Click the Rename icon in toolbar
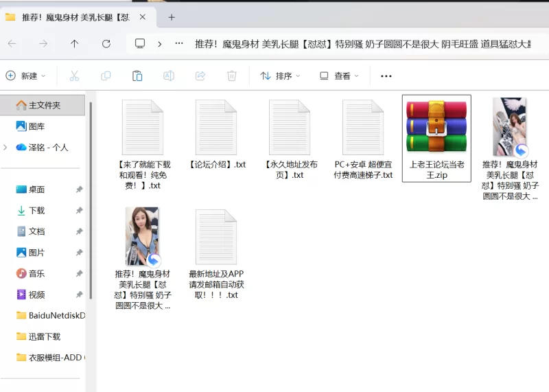The height and width of the screenshot is (392, 549). [x=169, y=76]
